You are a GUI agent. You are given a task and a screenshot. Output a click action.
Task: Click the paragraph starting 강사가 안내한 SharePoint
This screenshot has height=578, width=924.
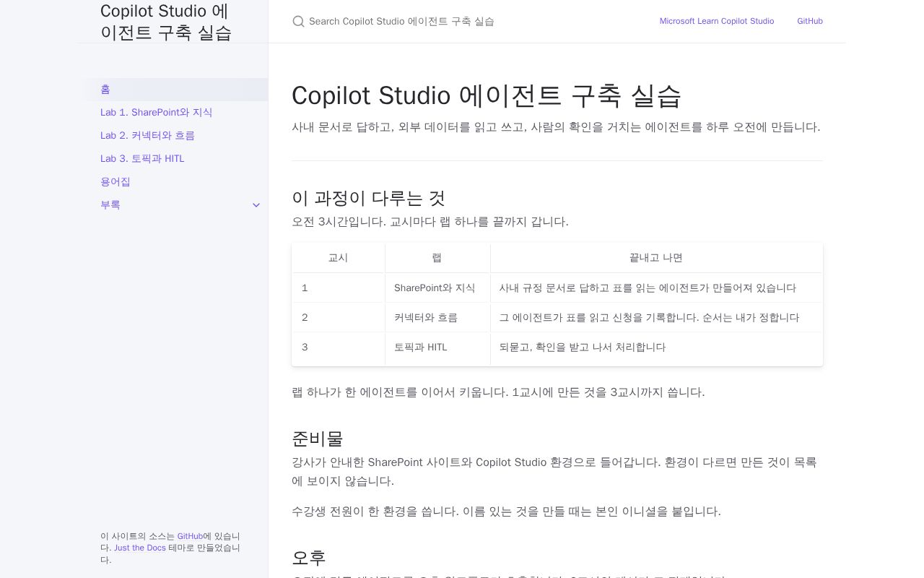[x=556, y=472]
